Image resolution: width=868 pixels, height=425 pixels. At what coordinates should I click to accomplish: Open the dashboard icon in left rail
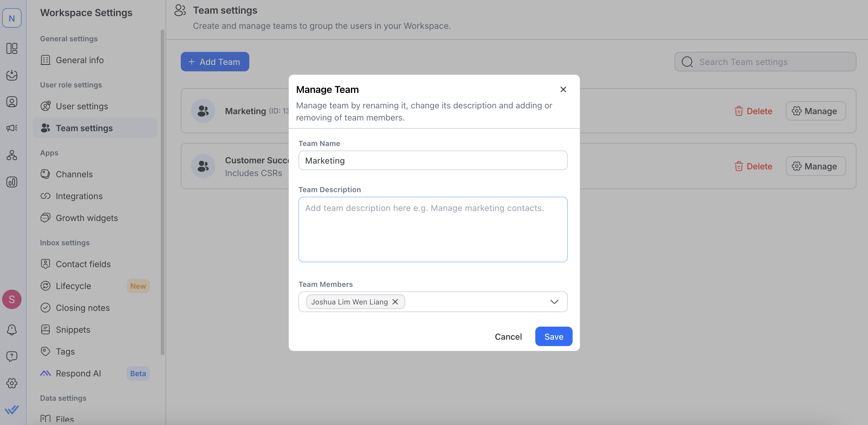pyautogui.click(x=12, y=48)
